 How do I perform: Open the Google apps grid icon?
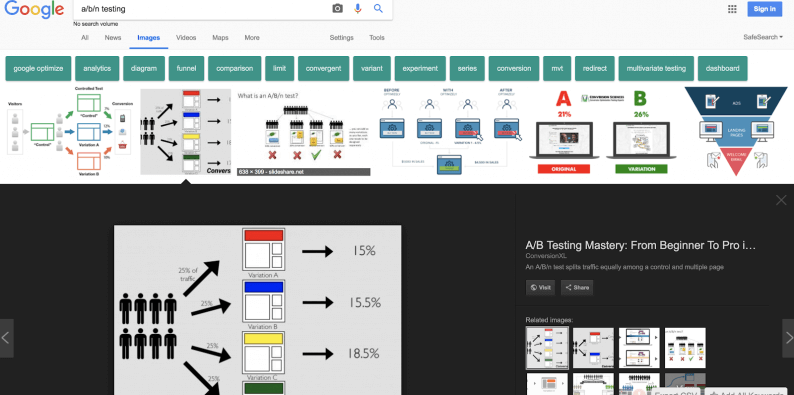[x=732, y=9]
